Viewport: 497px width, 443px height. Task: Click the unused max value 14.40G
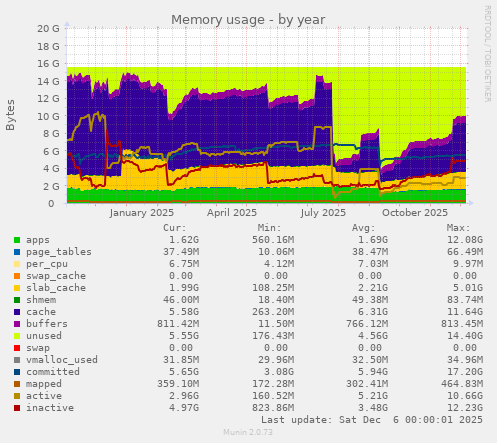click(x=465, y=336)
